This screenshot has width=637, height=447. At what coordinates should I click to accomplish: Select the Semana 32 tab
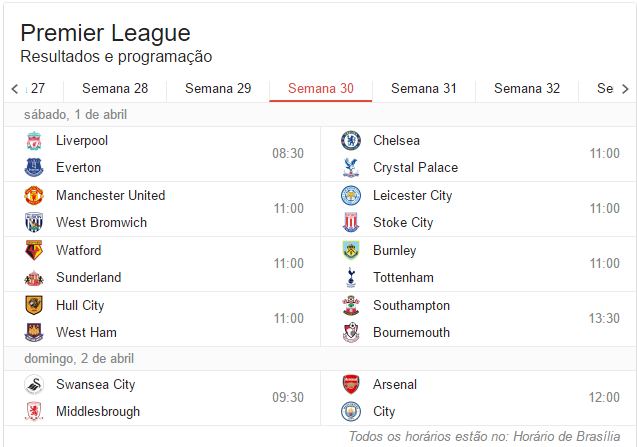point(527,88)
